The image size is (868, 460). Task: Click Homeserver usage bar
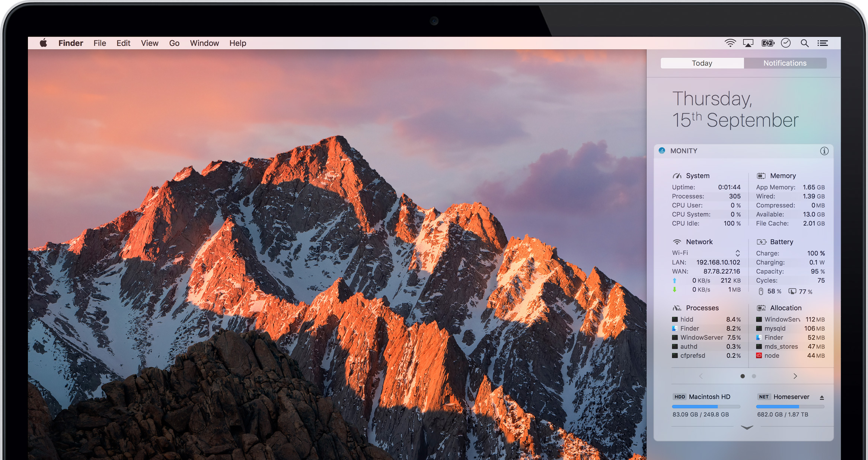click(x=790, y=406)
